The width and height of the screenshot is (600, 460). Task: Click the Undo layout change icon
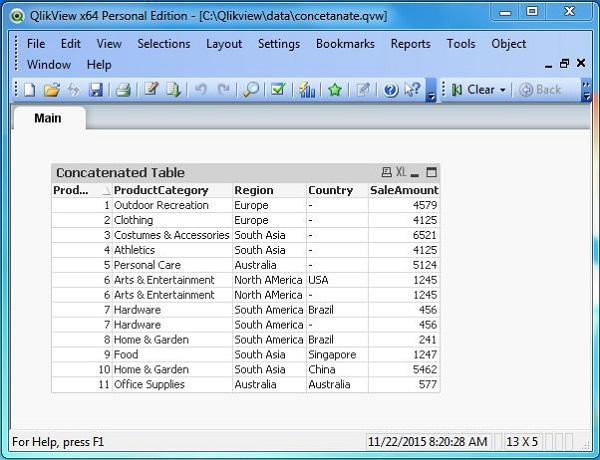201,90
